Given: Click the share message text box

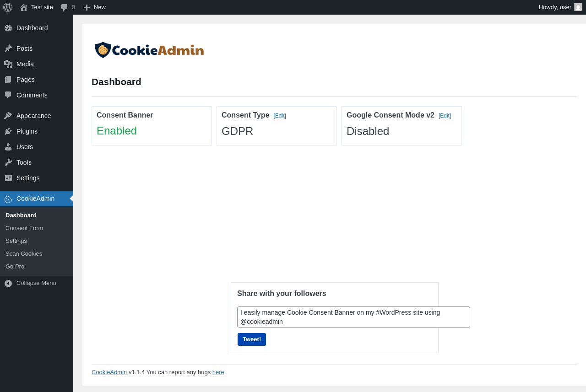Looking at the screenshot, I should click(353, 317).
